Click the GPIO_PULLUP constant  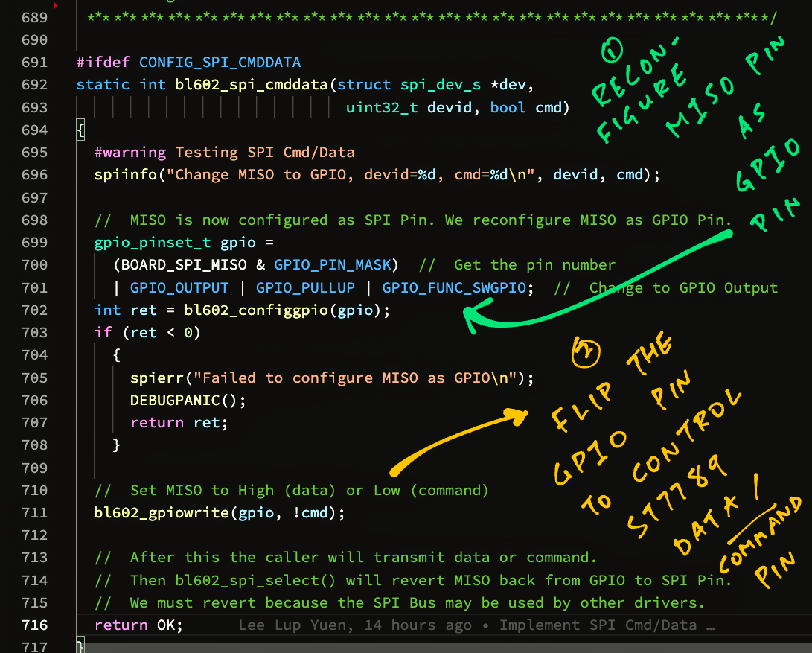point(306,288)
